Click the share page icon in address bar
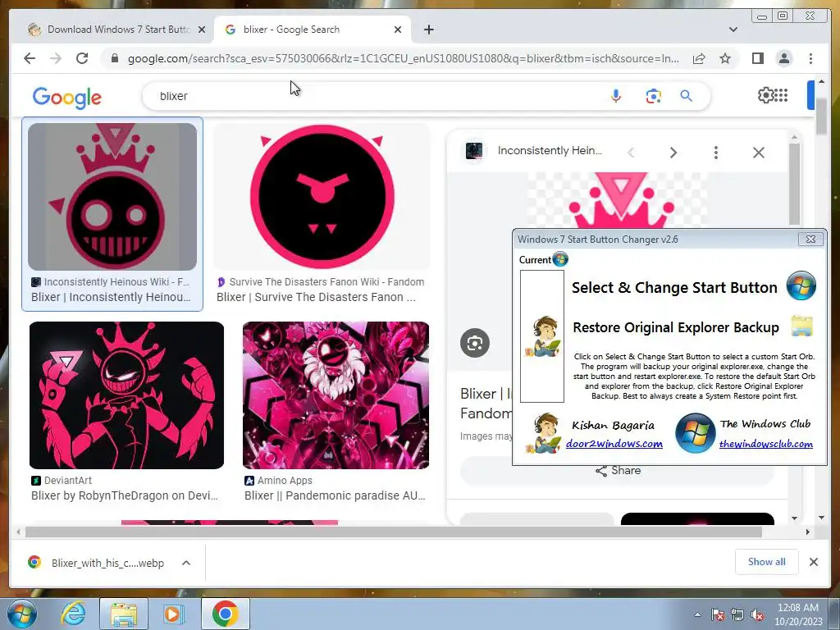Image resolution: width=840 pixels, height=630 pixels. pos(699,58)
